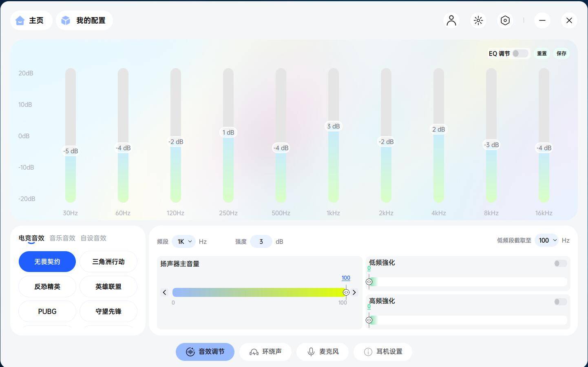Open 我的配置 tab
The image size is (588, 367).
pyautogui.click(x=84, y=20)
